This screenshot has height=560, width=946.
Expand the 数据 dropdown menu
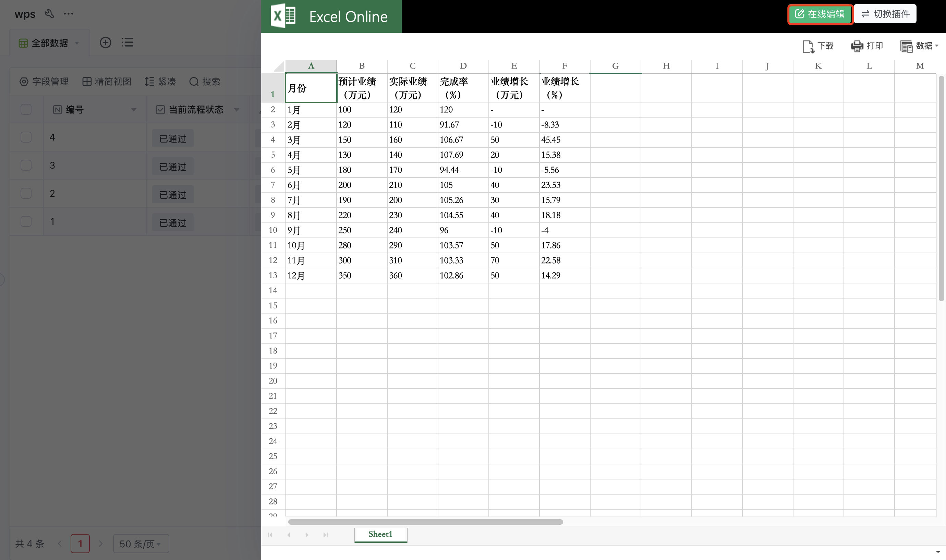pyautogui.click(x=919, y=46)
